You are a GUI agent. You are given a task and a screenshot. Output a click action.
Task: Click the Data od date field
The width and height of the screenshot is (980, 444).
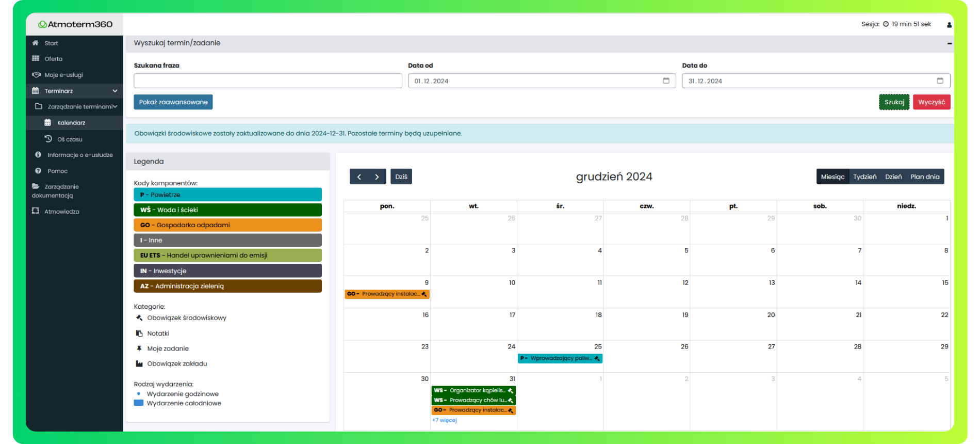[542, 81]
